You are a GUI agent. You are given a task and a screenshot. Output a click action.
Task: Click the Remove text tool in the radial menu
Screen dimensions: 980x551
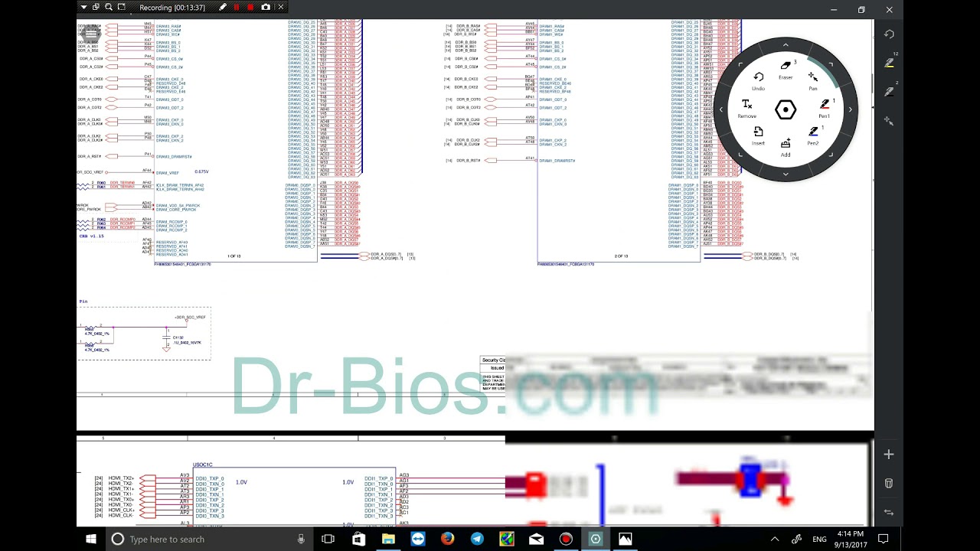746,108
